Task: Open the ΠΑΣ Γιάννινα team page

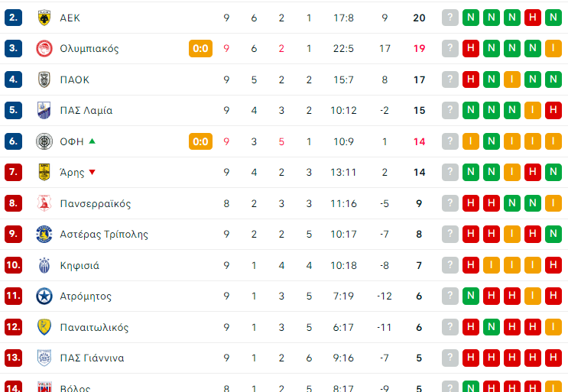Action: point(92,358)
